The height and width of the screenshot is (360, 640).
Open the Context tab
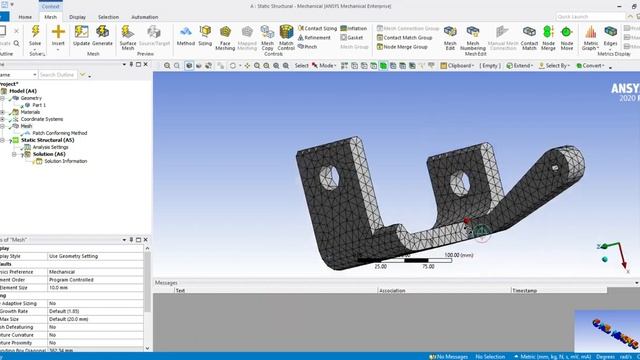(x=51, y=6)
